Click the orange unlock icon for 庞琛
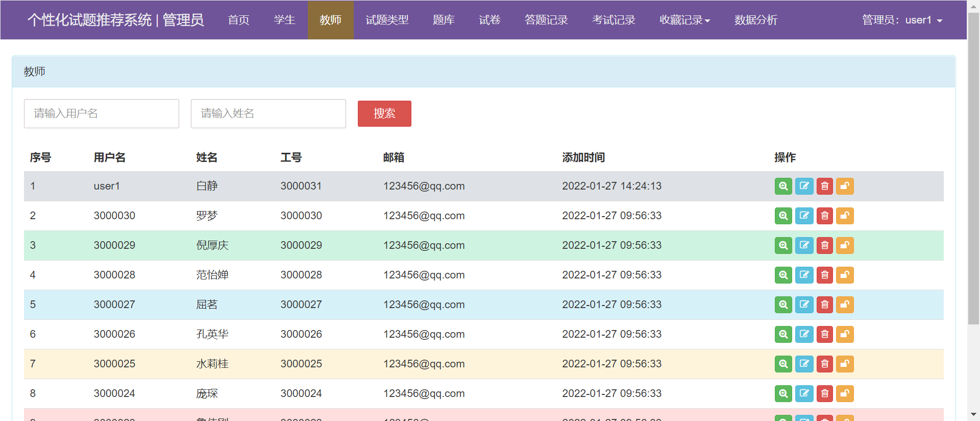980x421 pixels. click(x=845, y=393)
